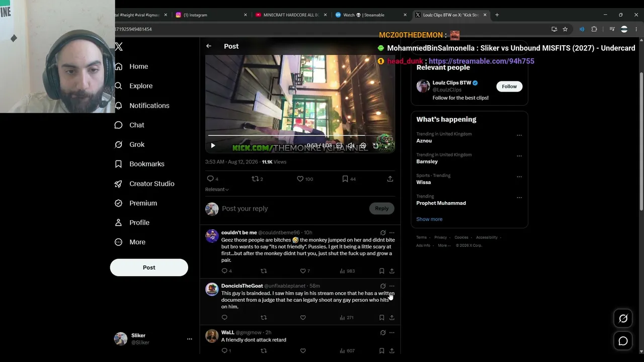Screen dimensions: 644x362
Task: Open more options for Barnsley trend
Action: click(519, 156)
